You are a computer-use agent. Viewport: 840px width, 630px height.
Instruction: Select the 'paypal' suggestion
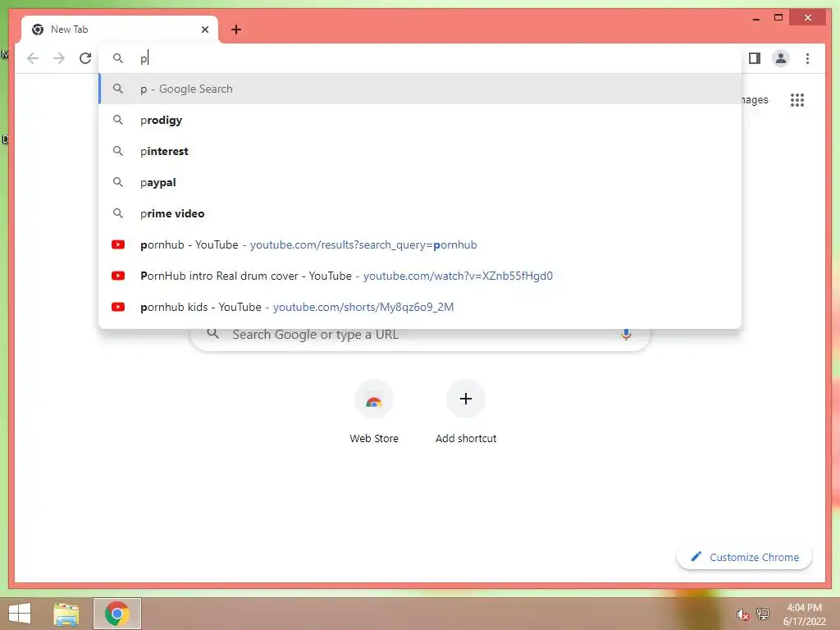pyautogui.click(x=420, y=182)
